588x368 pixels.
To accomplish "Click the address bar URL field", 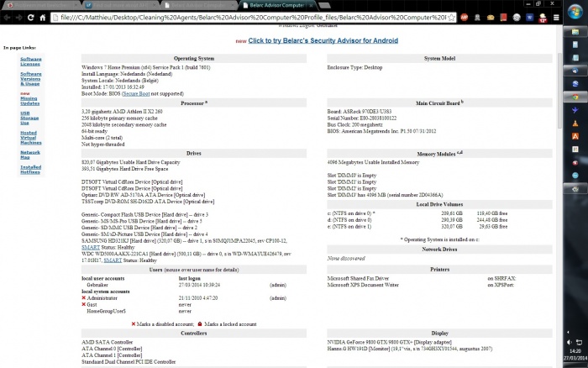I will [253, 18].
